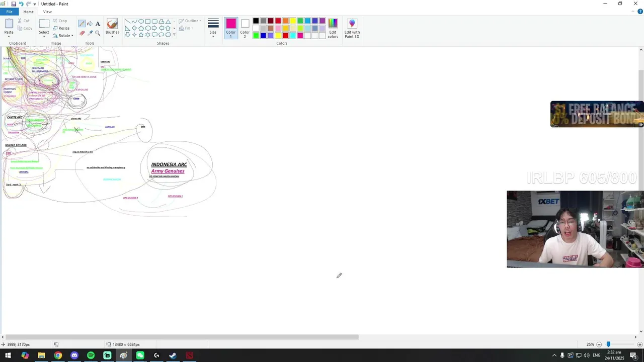The height and width of the screenshot is (362, 644).
Task: Open Spotify from the taskbar
Action: [x=91, y=355]
